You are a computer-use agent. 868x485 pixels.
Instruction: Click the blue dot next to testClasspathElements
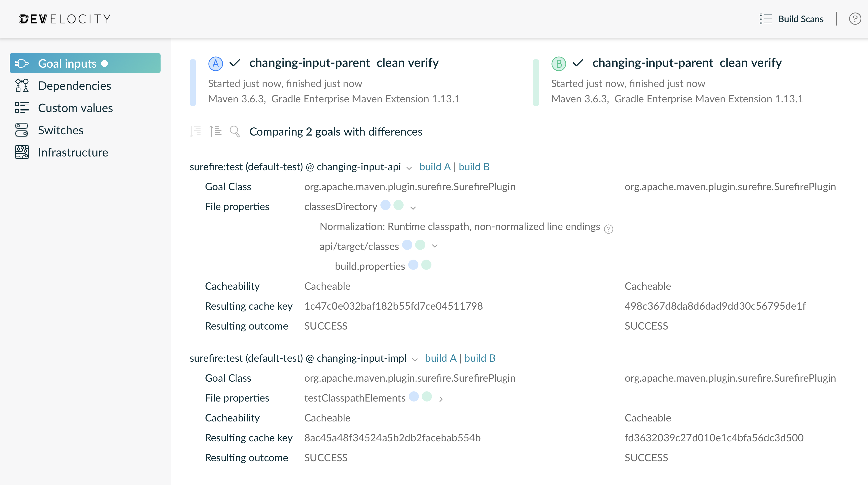[x=414, y=397]
